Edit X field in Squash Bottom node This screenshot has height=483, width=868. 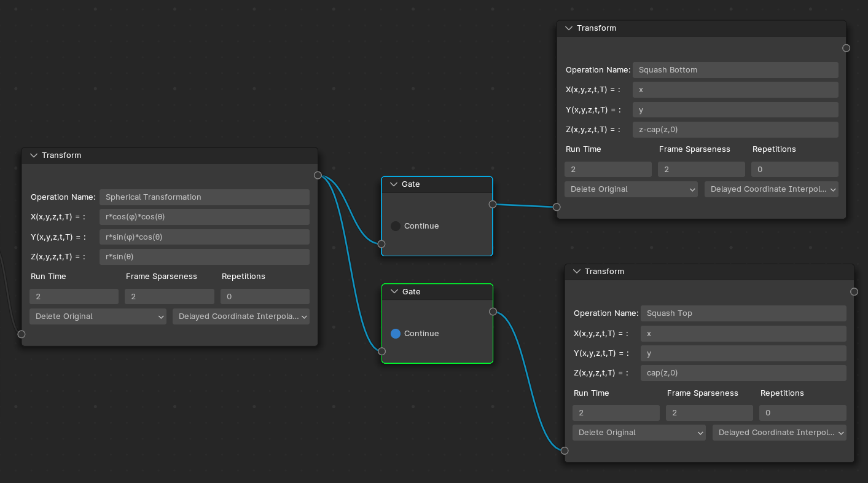coord(735,90)
